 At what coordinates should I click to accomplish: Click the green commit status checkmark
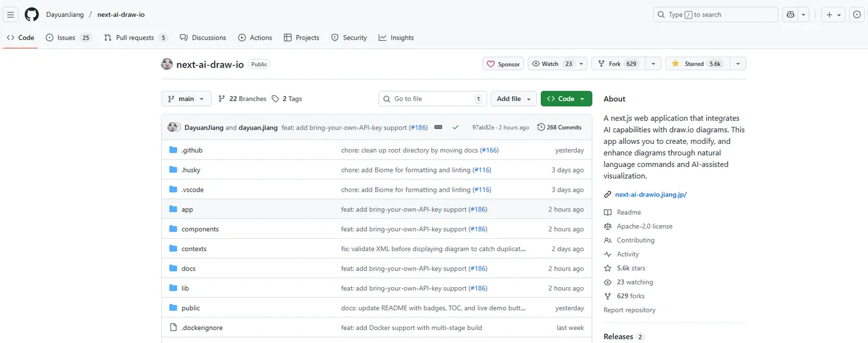tap(456, 127)
